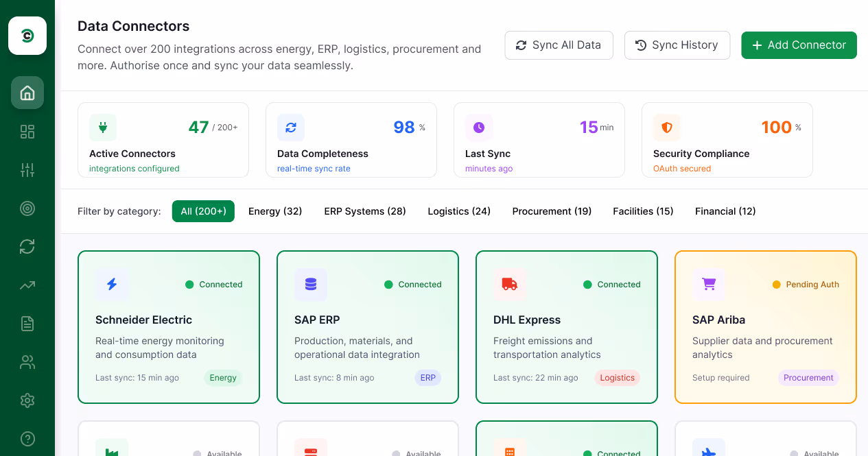Click Add Connector button

[x=799, y=45]
